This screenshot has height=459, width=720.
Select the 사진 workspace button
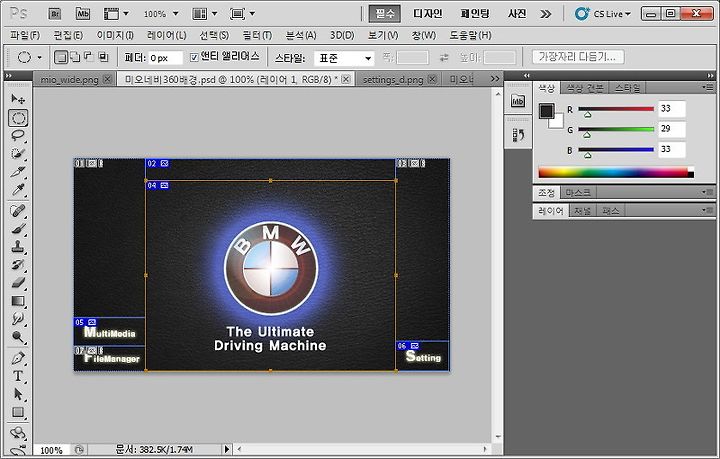pyautogui.click(x=517, y=14)
